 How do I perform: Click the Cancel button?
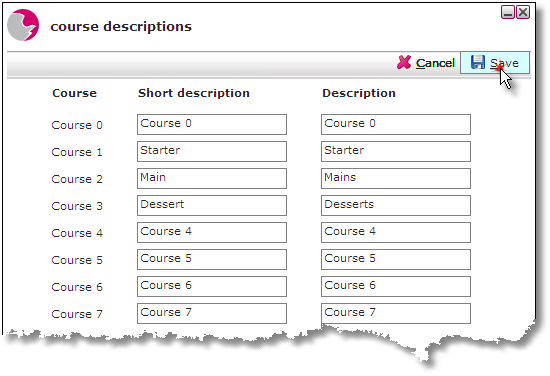click(426, 63)
